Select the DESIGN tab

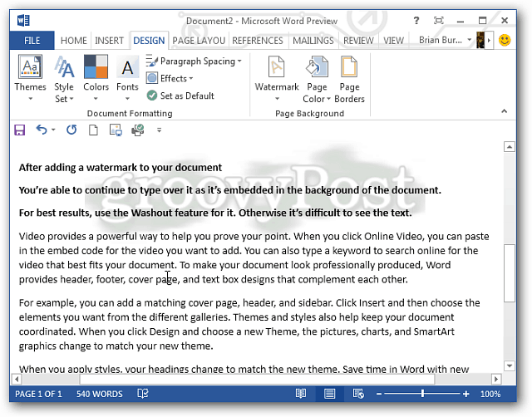coord(149,41)
